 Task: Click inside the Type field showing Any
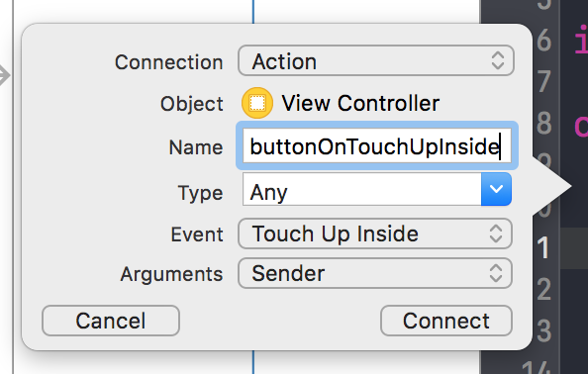pos(362,189)
